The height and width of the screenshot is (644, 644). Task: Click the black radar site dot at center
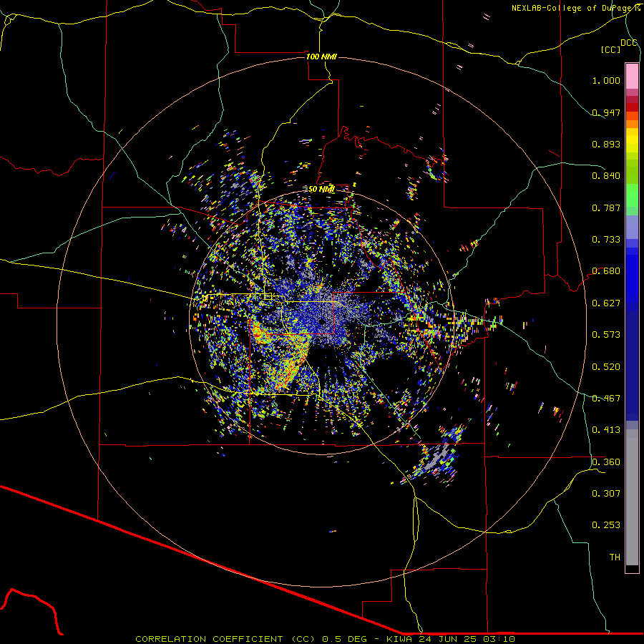click(x=322, y=322)
